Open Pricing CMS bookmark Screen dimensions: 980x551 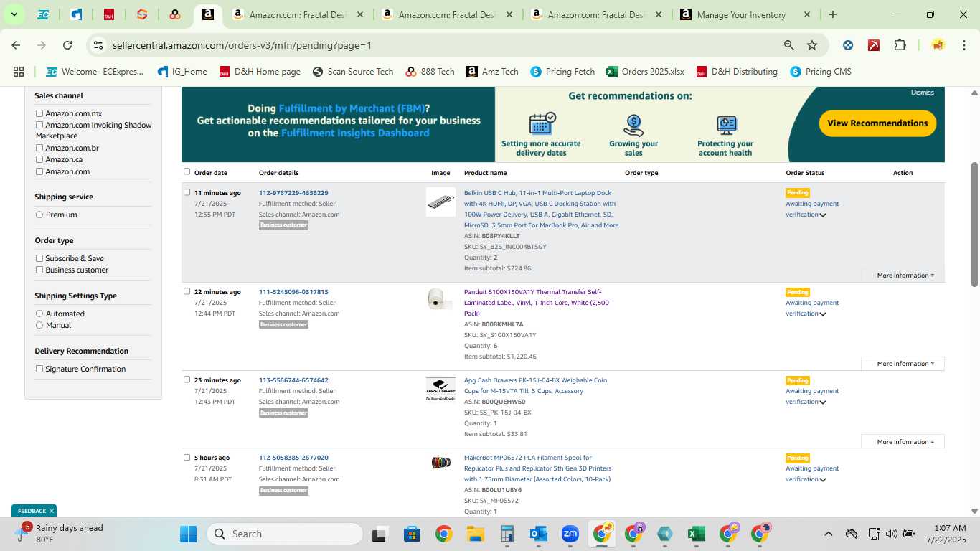coord(820,72)
